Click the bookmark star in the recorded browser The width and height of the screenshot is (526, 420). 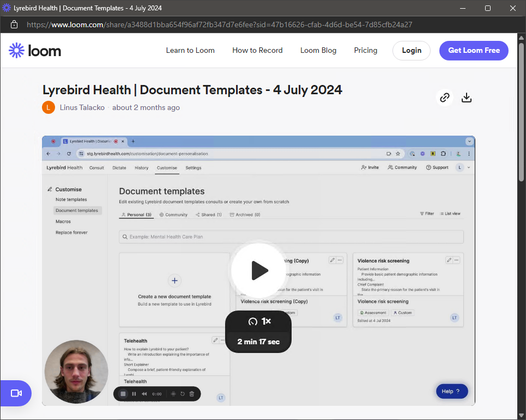[398, 154]
